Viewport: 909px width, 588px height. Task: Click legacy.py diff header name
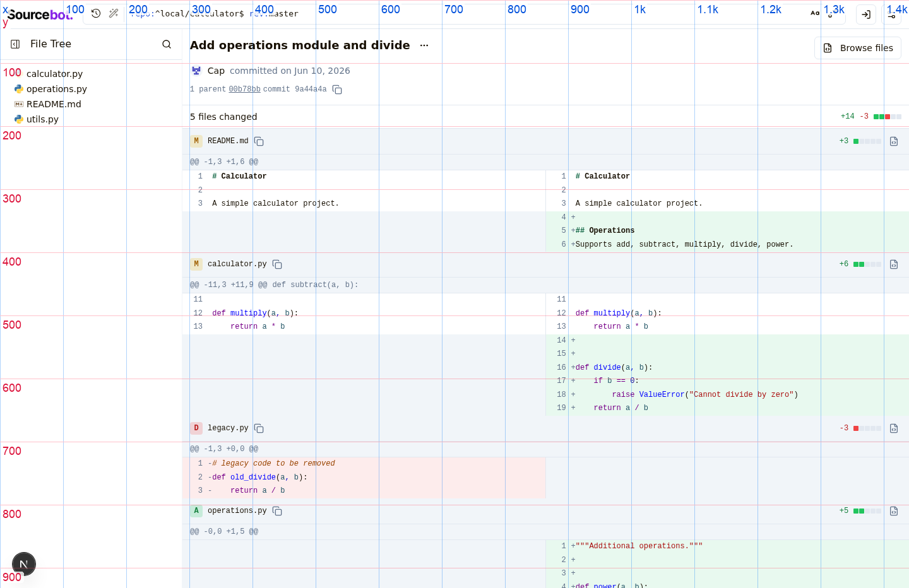pos(228,428)
